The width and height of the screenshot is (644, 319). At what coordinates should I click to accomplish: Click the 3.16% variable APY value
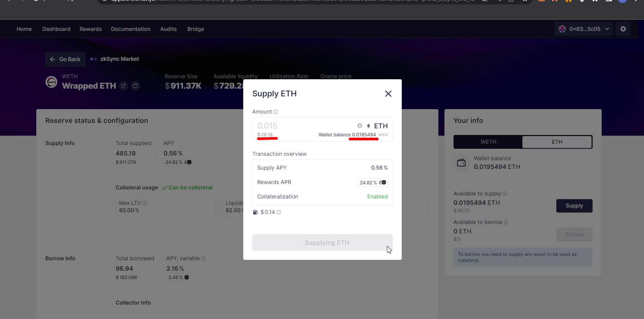(175, 269)
